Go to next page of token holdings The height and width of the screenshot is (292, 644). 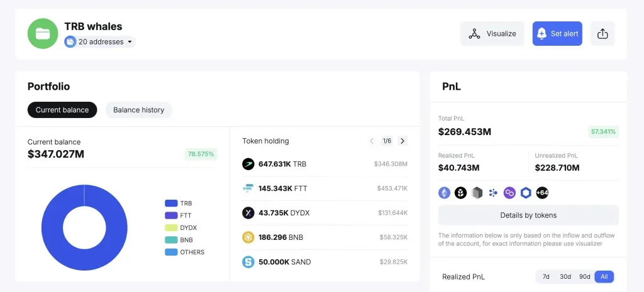pos(402,141)
